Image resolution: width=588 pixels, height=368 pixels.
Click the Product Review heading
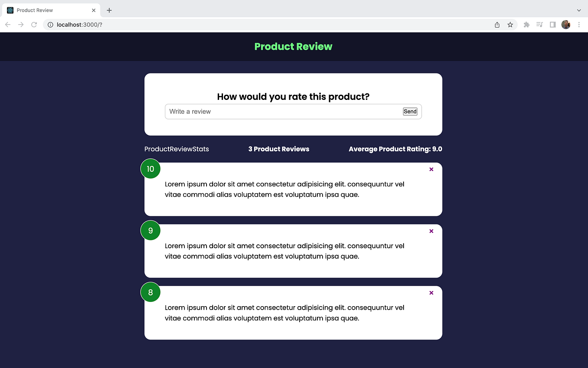[293, 46]
